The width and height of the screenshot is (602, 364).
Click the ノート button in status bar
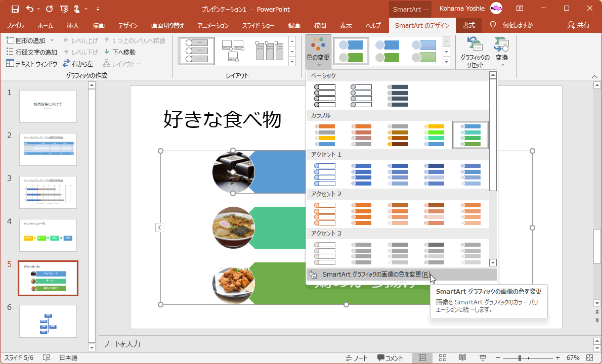357,357
